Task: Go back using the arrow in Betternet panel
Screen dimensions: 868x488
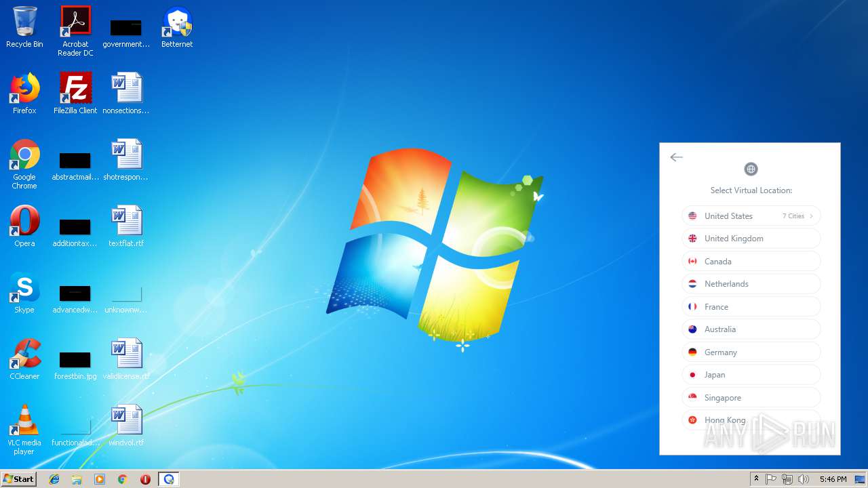Action: point(676,157)
